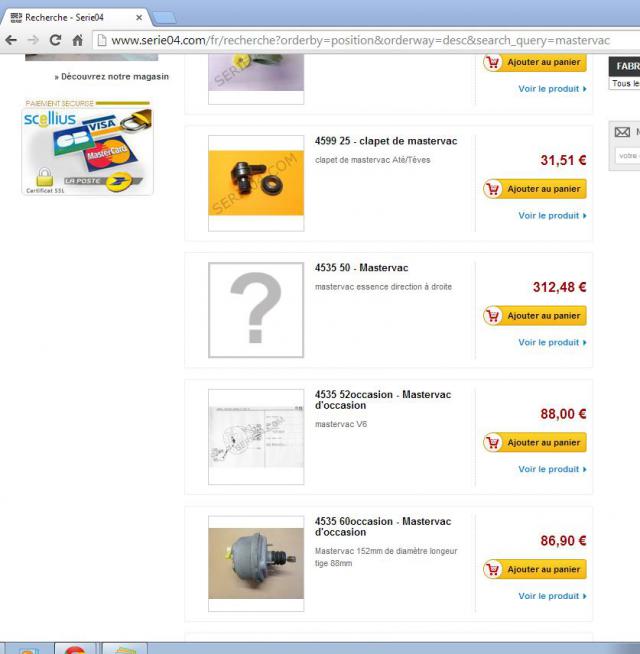Screen dimensions: 640x654
Task: Add the 86,90 € Mastervac d'occasion to cart
Action: [x=535, y=569]
